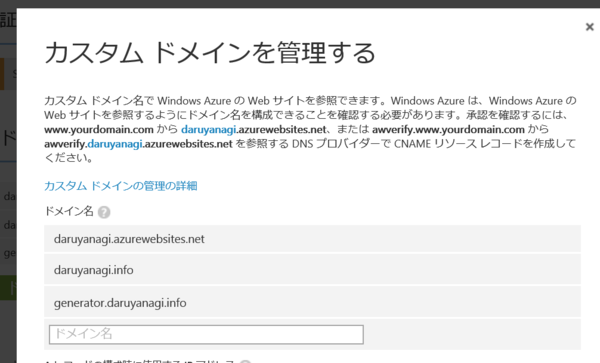The image size is (600, 363).
Task: Click the blue daruyanagi link after www.yourdomain.com から
Action: tap(208, 130)
